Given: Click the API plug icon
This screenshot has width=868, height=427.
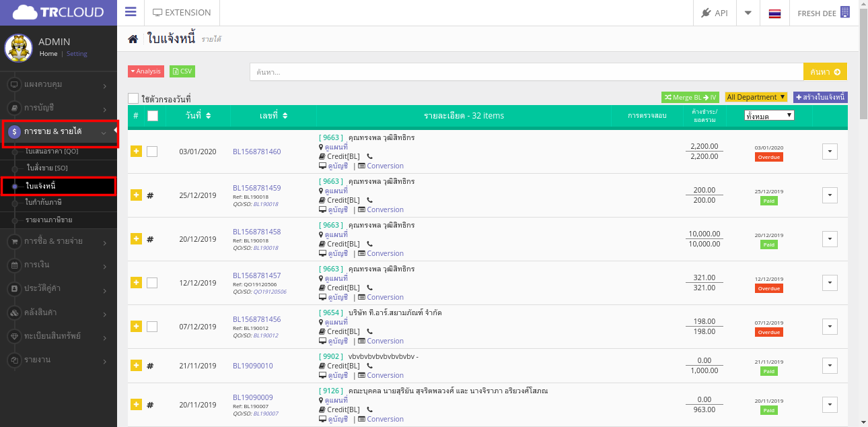Looking at the screenshot, I should pyautogui.click(x=706, y=13).
